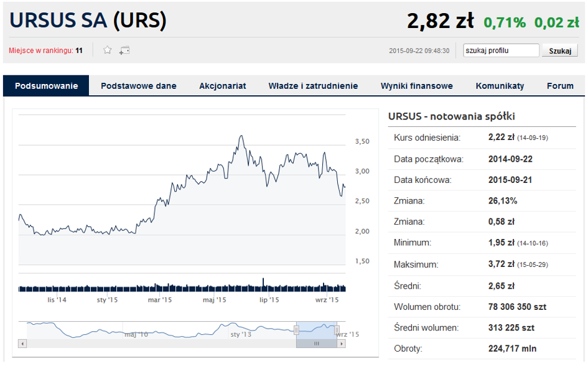
Task: Click the 2,50 price axis label
Action: click(362, 201)
